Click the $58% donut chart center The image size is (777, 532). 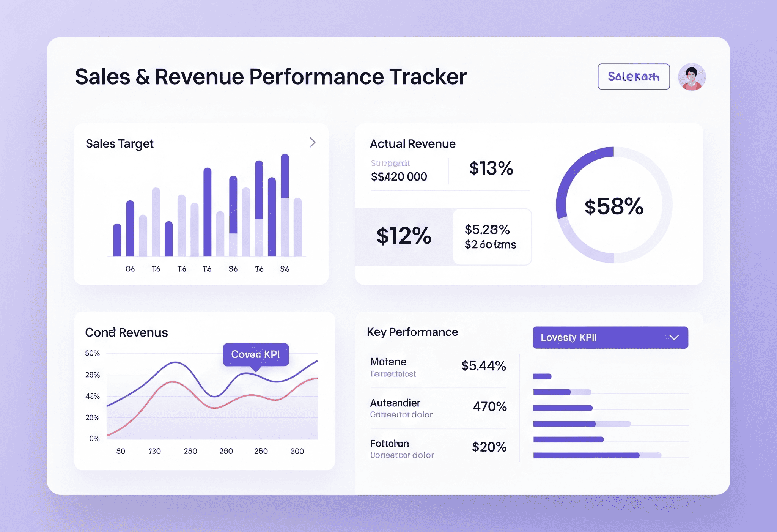614,206
